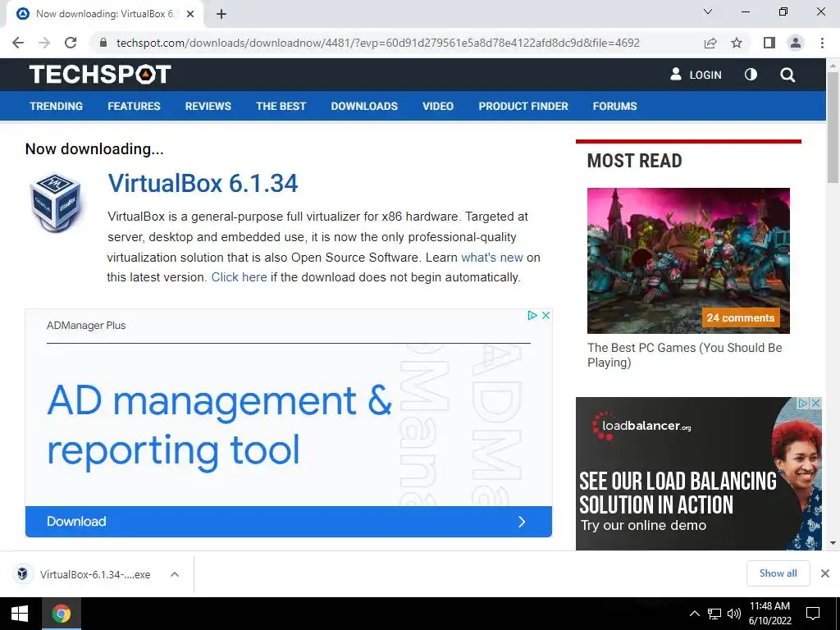Open the REVIEWS menu item
Viewport: 840px width, 630px height.
coord(208,106)
